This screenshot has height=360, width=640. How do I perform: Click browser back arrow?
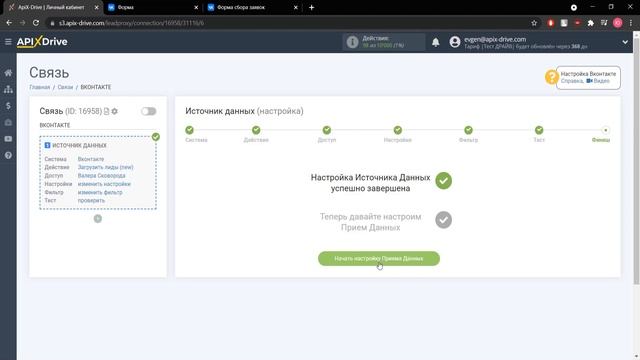(9, 23)
